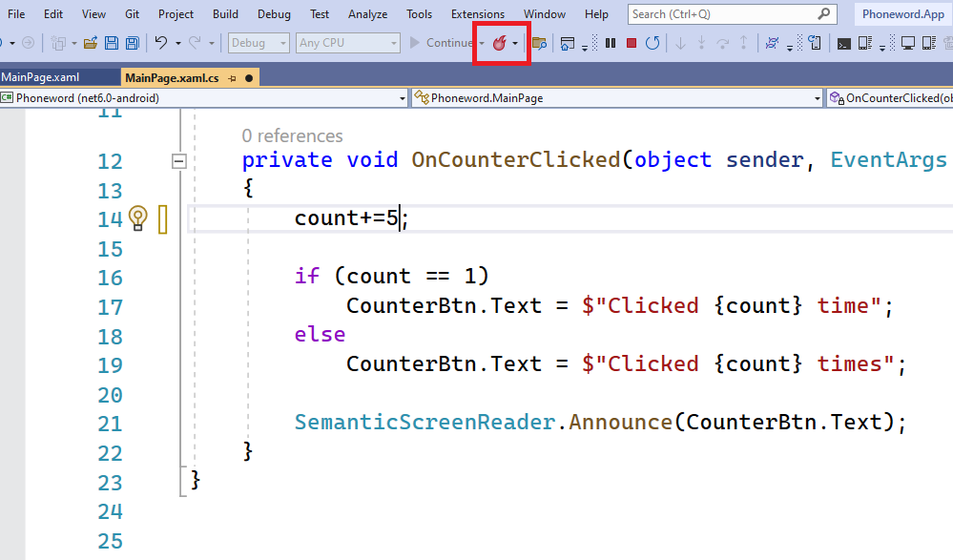Image resolution: width=953 pixels, height=560 pixels.
Task: Pause the debugger with Break All
Action: coord(611,43)
